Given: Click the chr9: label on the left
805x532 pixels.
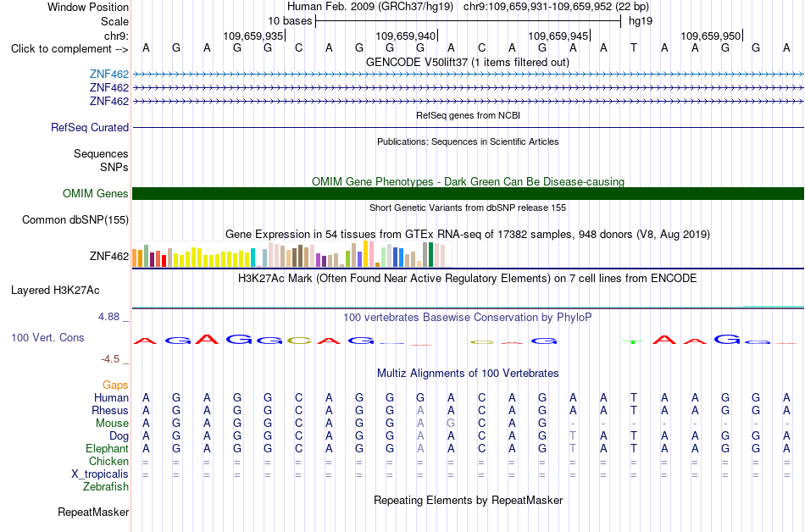Looking at the screenshot, I should pyautogui.click(x=116, y=36).
